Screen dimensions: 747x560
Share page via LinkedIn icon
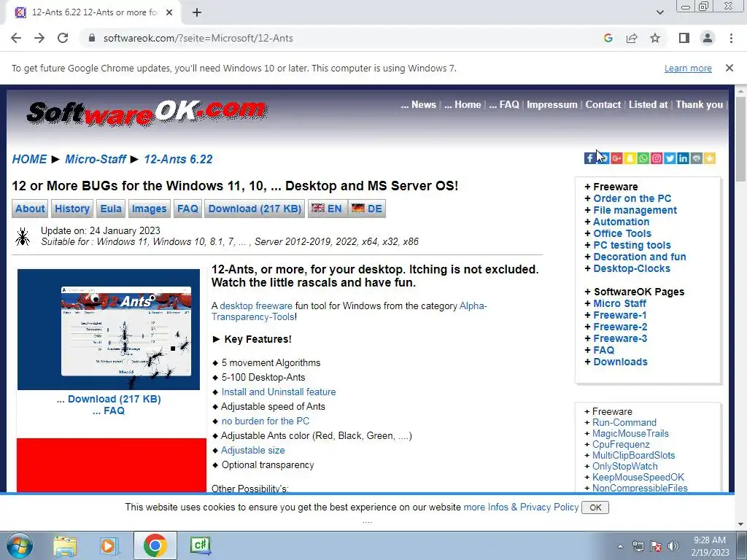[683, 158]
